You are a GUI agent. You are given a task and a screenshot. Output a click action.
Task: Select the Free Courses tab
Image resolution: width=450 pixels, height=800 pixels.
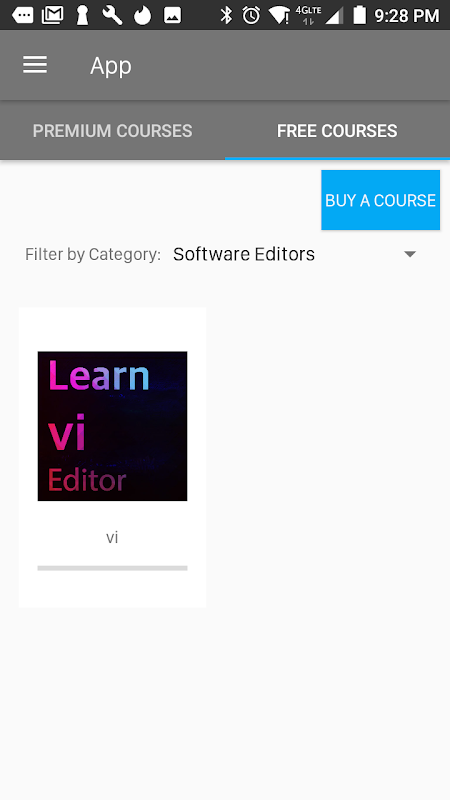point(337,131)
